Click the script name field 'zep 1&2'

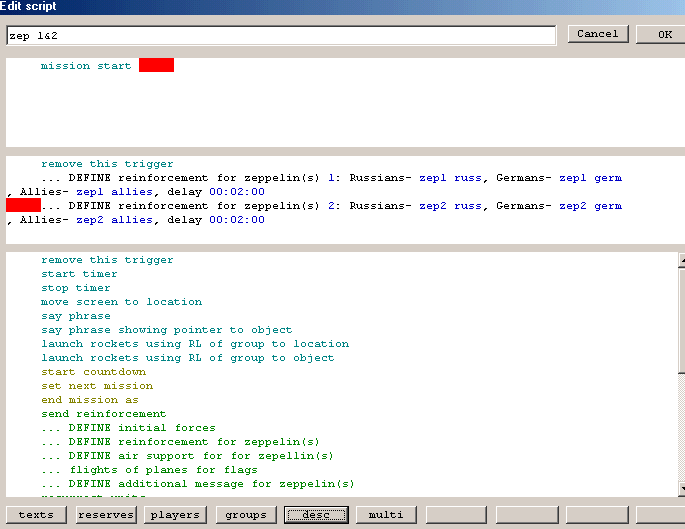click(281, 35)
